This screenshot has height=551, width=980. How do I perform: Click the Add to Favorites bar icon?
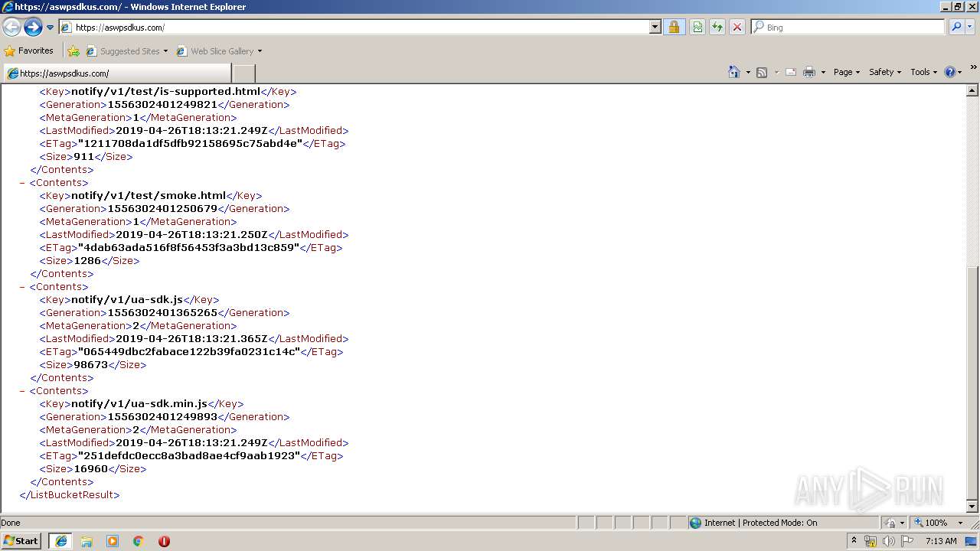[73, 51]
